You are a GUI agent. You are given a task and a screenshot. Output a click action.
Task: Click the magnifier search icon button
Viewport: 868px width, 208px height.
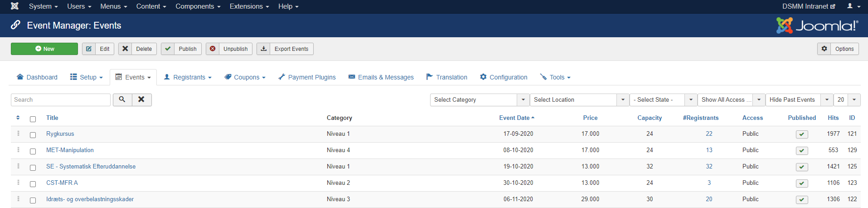click(x=122, y=99)
